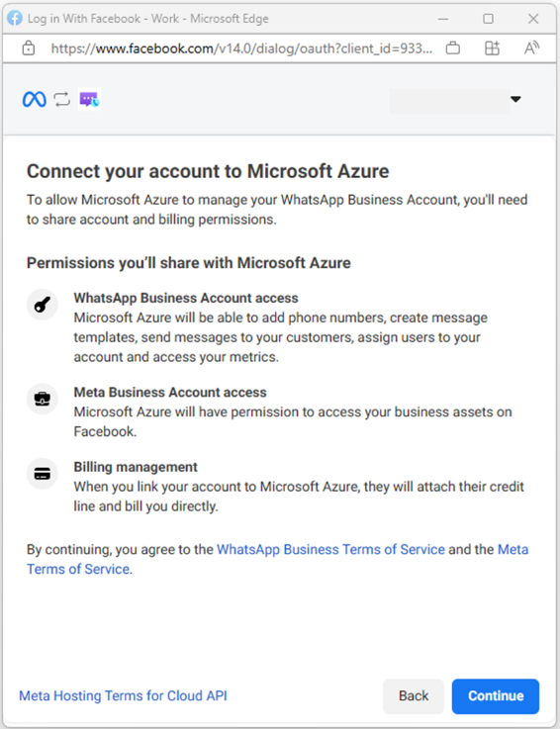The image size is (560, 729).
Task: Maximize the Edge login window
Action: coord(488,19)
